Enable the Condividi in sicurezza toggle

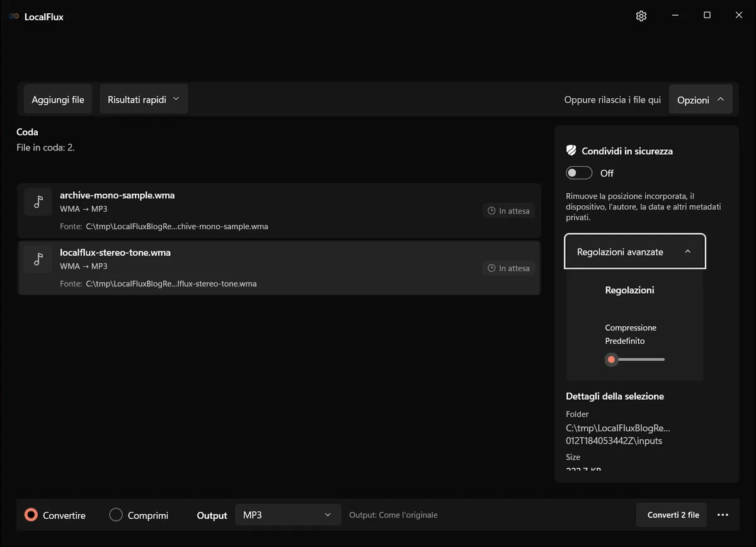click(x=579, y=173)
